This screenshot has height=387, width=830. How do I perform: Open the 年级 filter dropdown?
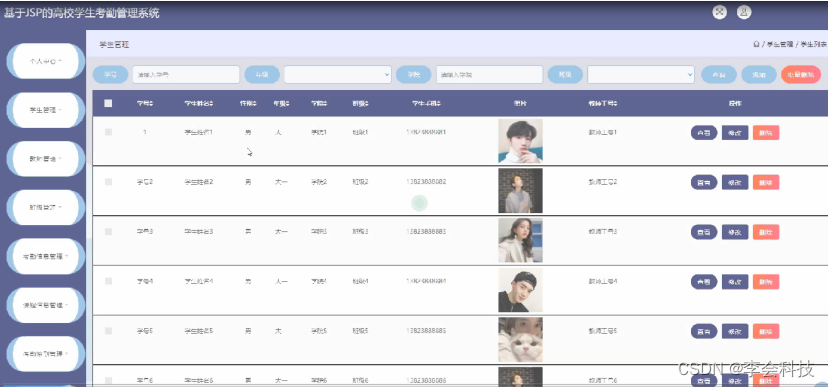pyautogui.click(x=338, y=75)
